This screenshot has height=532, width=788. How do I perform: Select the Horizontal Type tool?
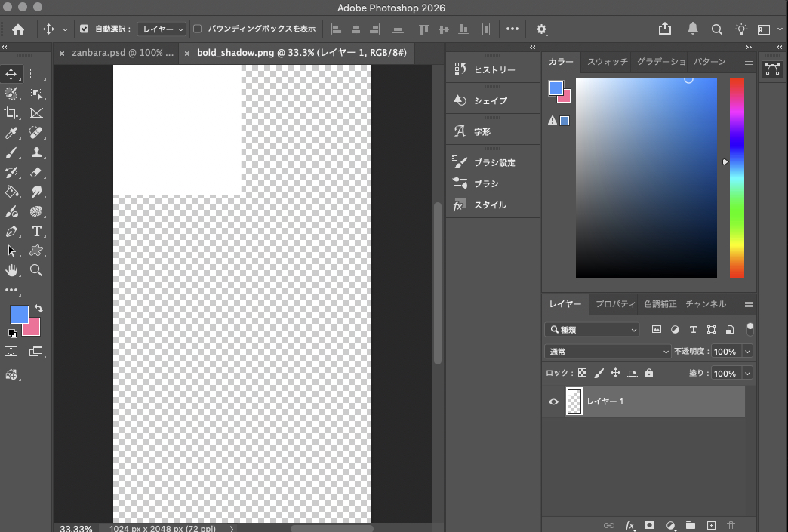[36, 231]
